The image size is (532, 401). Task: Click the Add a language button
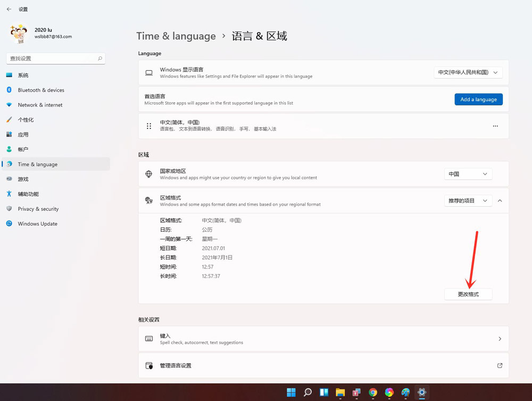click(x=478, y=99)
